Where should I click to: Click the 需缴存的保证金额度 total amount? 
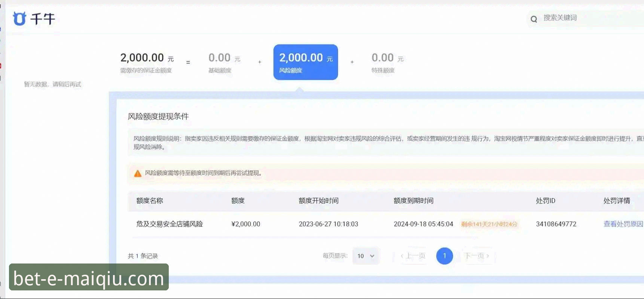pos(147,62)
